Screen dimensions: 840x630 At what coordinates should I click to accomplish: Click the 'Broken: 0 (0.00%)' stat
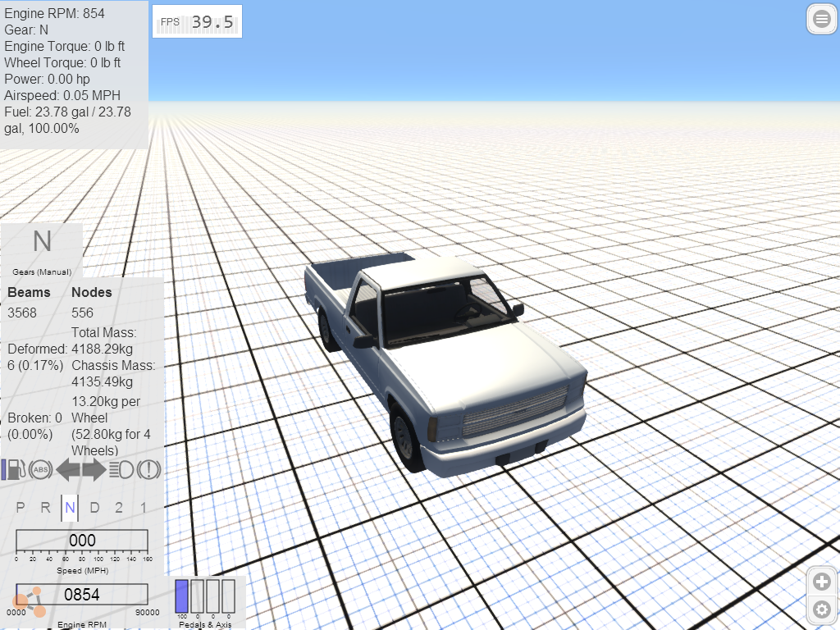tap(34, 426)
